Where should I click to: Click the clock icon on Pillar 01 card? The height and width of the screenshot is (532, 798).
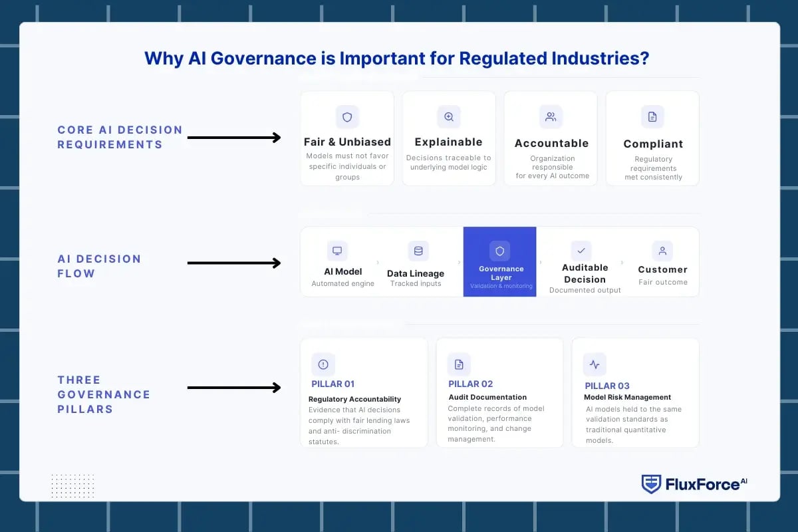(323, 364)
